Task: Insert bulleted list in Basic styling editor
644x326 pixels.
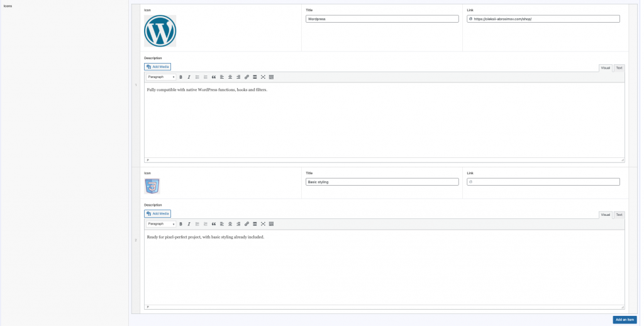Action: pyautogui.click(x=197, y=224)
